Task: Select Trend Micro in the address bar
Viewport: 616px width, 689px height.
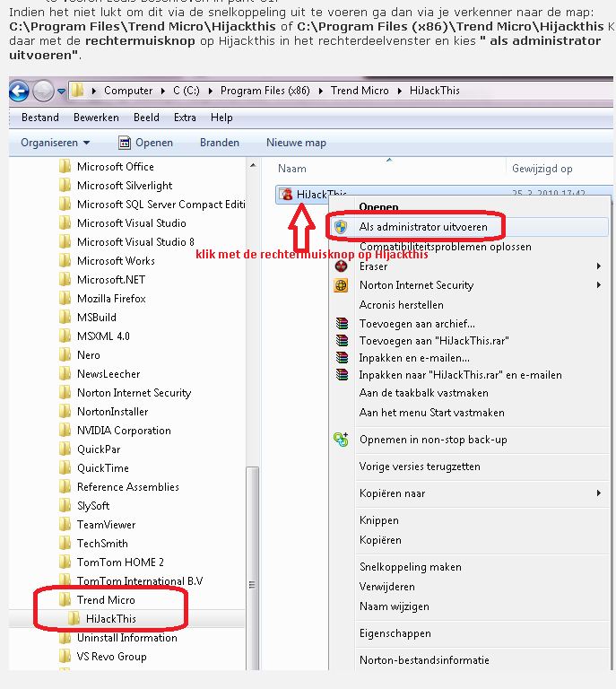Action: point(360,91)
